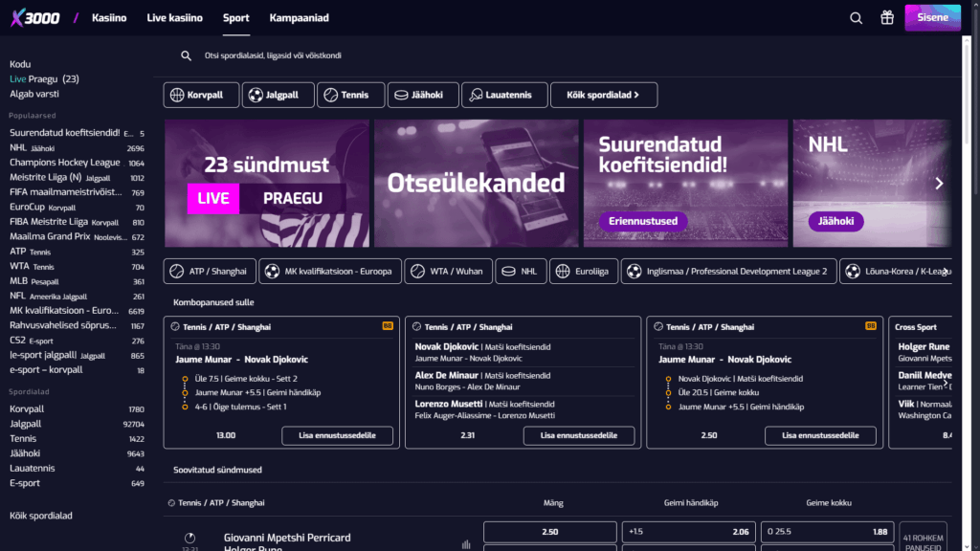
Task: Open the Kõik spordialad dropdown
Action: tap(604, 95)
